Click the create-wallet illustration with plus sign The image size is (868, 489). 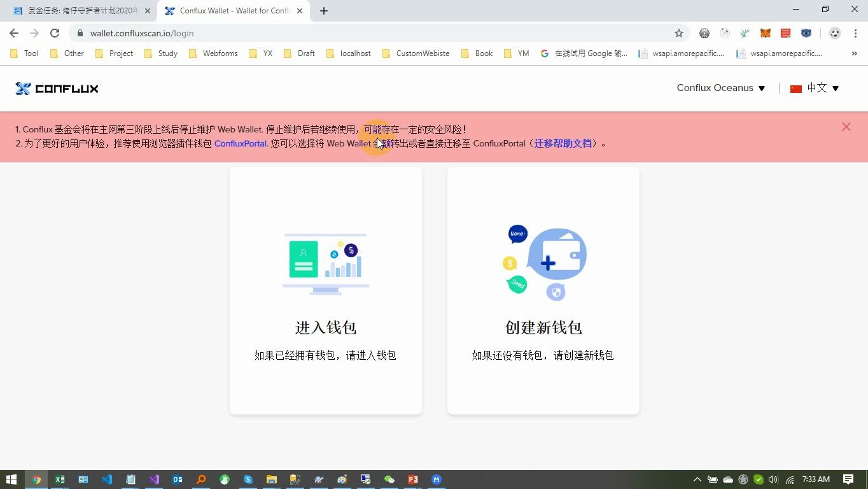[x=544, y=262]
